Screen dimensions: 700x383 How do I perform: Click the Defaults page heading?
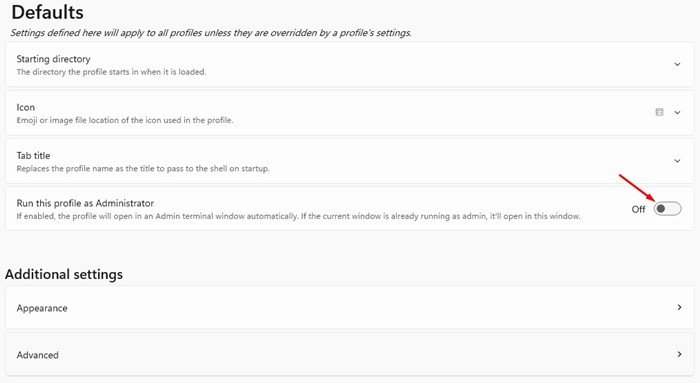[x=47, y=12]
